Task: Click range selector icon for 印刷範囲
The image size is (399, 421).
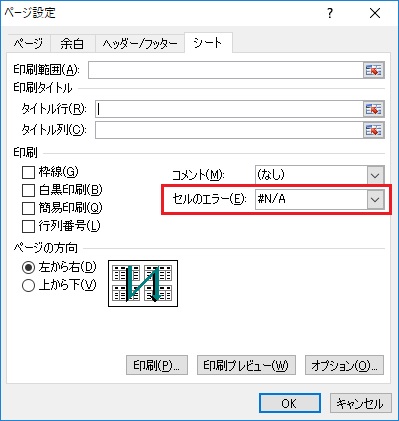Action: click(374, 70)
